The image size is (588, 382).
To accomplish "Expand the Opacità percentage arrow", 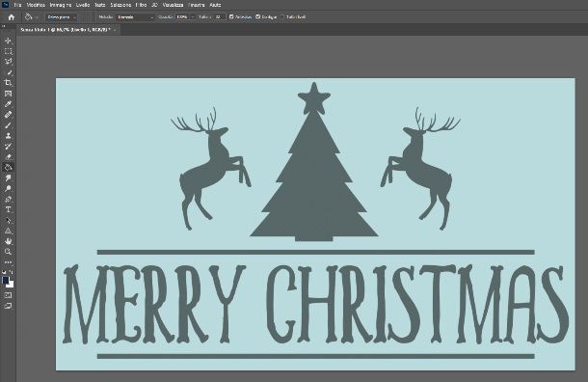I will point(193,17).
